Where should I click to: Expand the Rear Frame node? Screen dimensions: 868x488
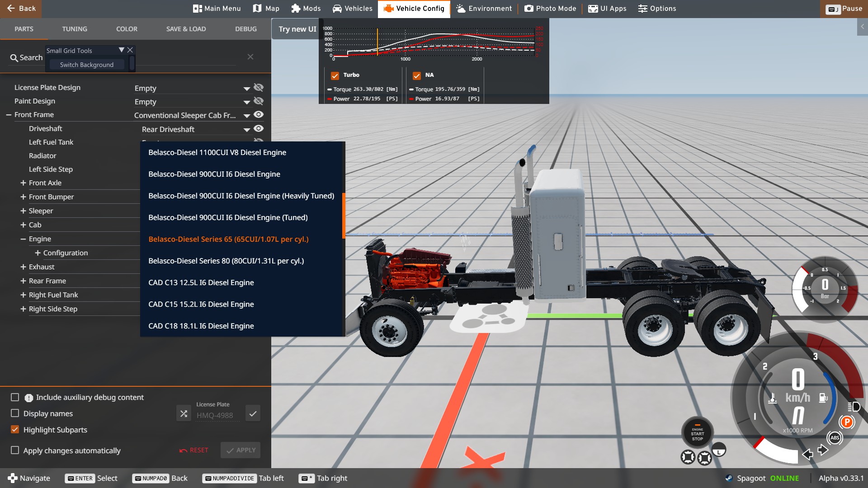23,281
